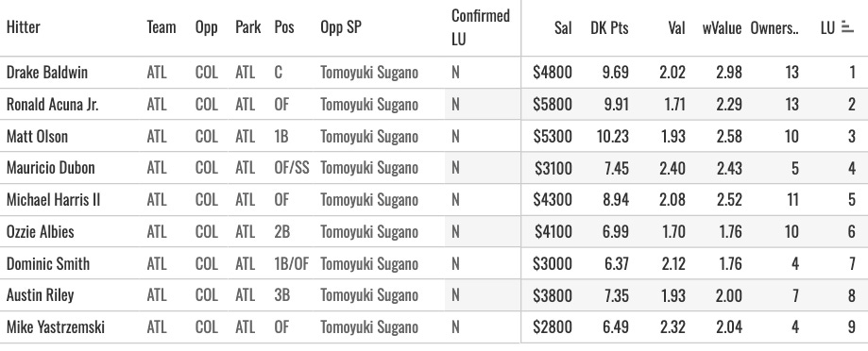Image resolution: width=868 pixels, height=351 pixels.
Task: Click the Opp SP column header
Action: click(340, 27)
